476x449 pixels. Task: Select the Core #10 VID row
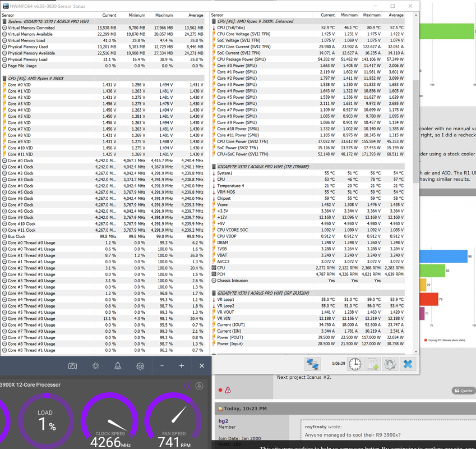[103, 148]
